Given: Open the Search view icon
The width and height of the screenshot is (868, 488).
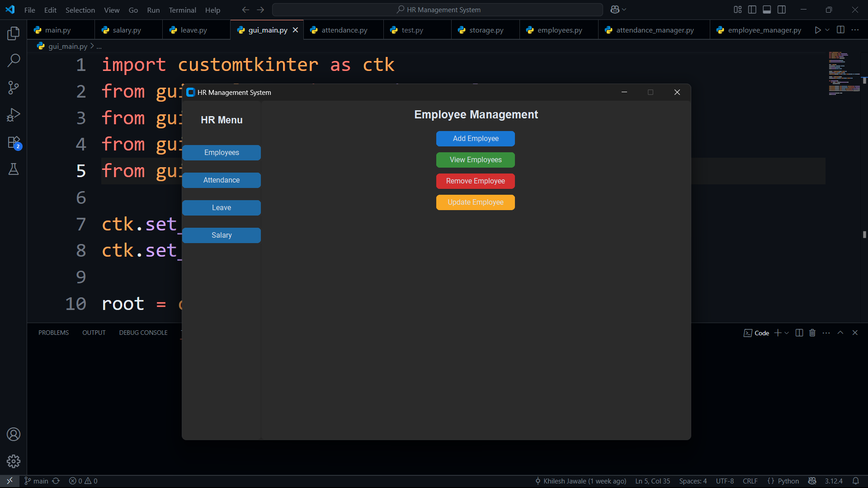Looking at the screenshot, I should point(14,60).
